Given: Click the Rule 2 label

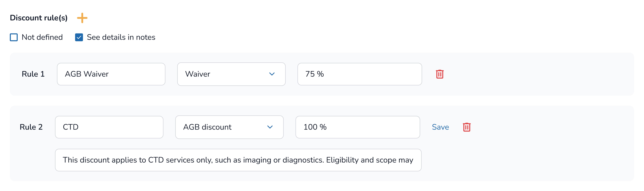Looking at the screenshot, I should 31,127.
